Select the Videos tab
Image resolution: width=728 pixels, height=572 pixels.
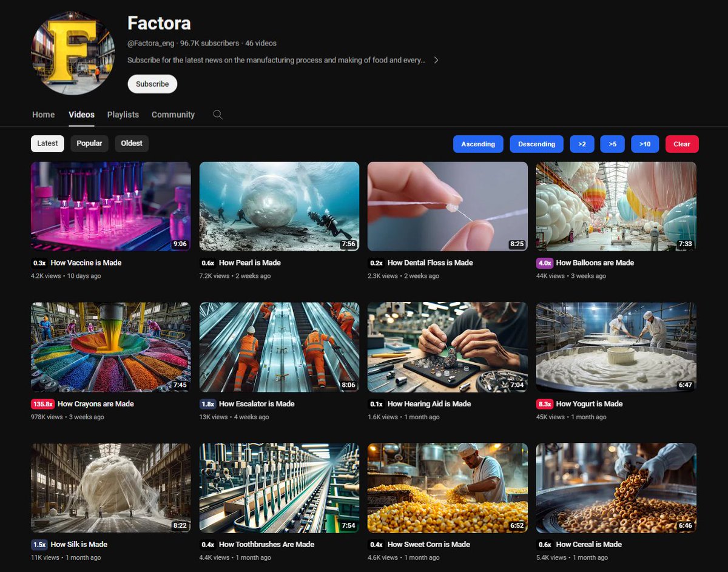point(81,115)
